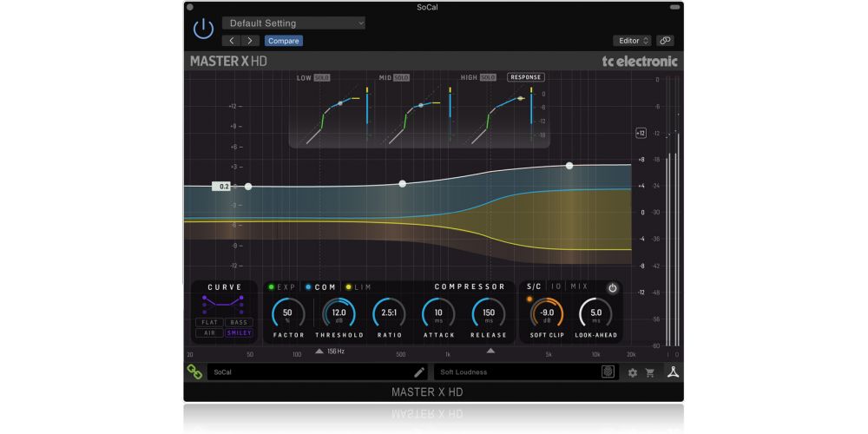Viewport: 868px width, 434px height.
Task: Open settings with the gear icon
Action: click(633, 373)
